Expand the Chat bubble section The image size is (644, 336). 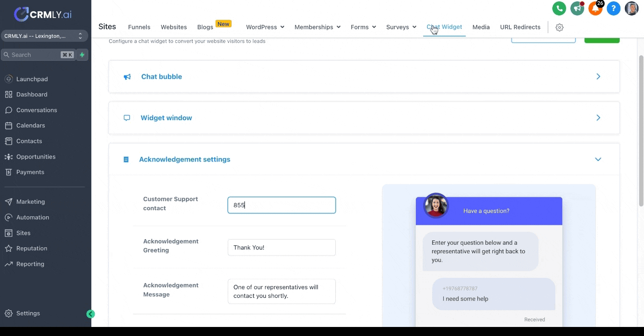point(598,76)
